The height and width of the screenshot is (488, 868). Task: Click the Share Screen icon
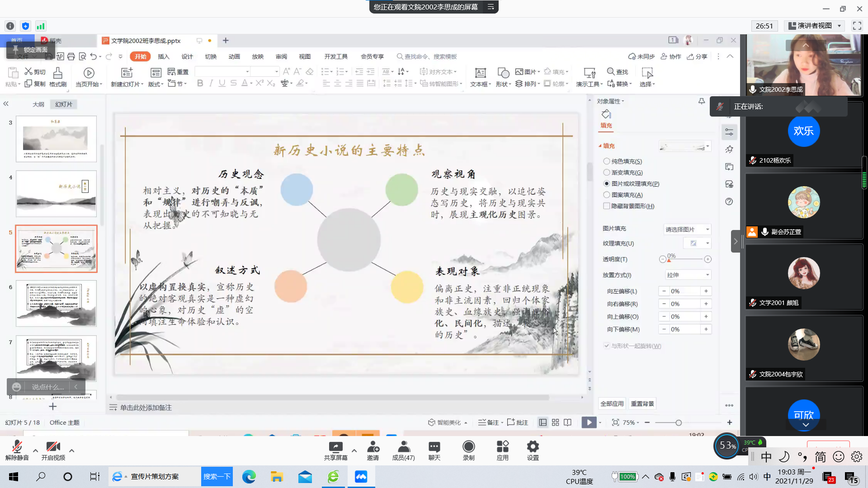(335, 447)
